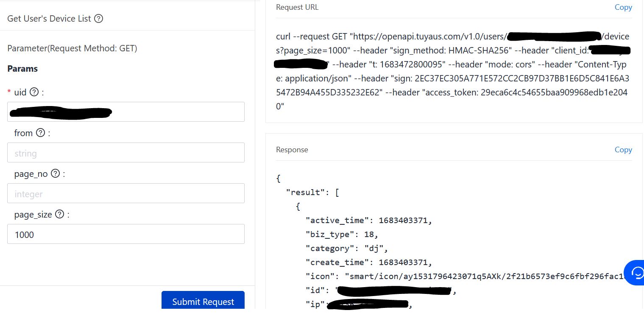Focus the page_no integer input field

pos(126,193)
